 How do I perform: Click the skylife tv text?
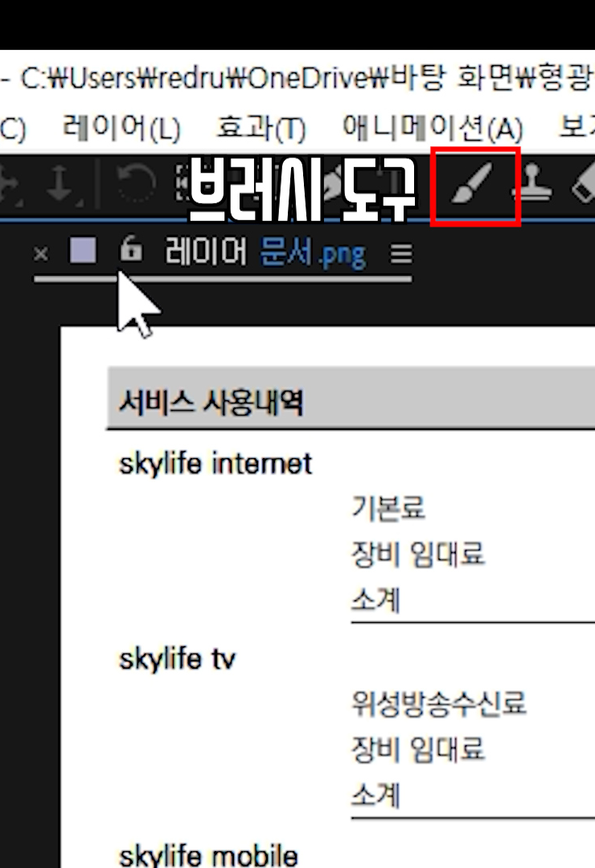tap(177, 660)
